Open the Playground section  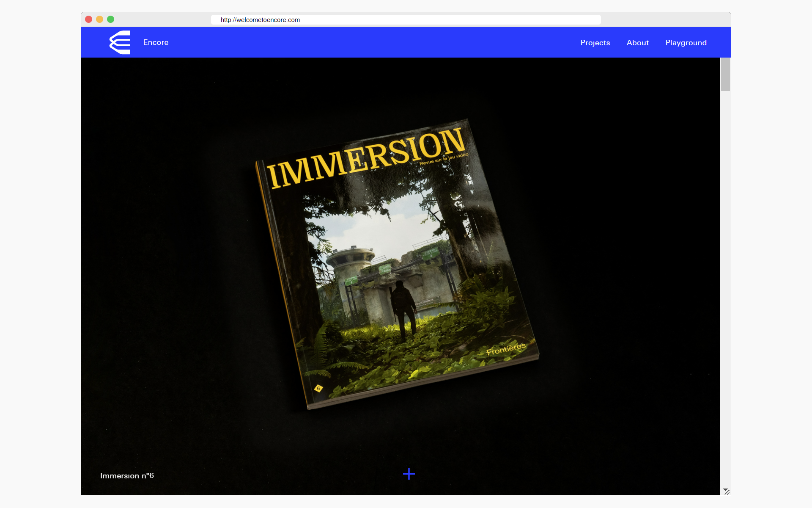click(x=686, y=43)
